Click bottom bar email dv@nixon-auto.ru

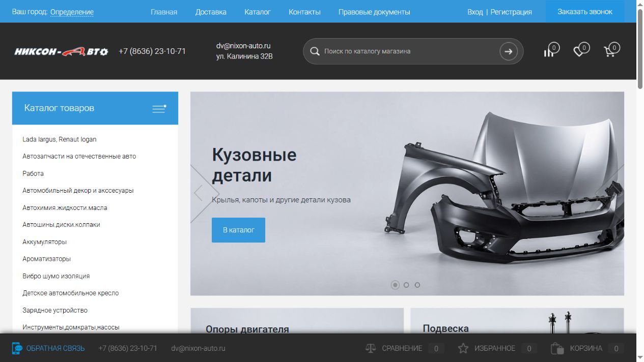pos(198,348)
